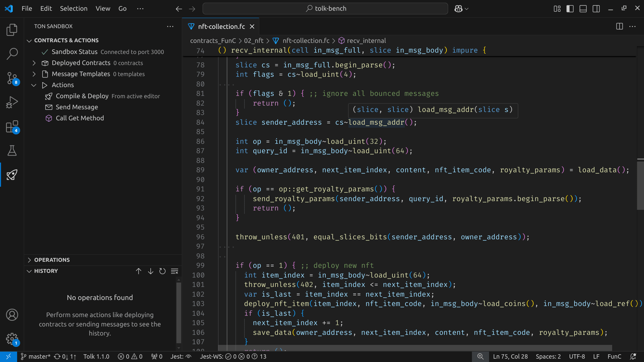Click Jest-WS test results status item

click(233, 357)
